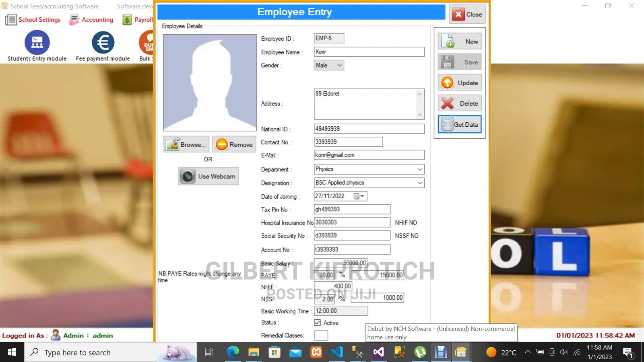Click the NSSF amount field 1000.00

coord(377,298)
